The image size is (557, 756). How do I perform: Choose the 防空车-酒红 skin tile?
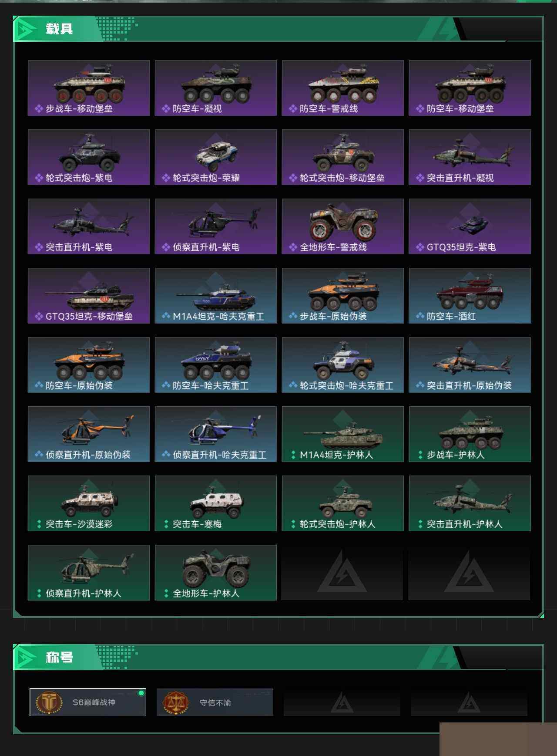click(470, 296)
